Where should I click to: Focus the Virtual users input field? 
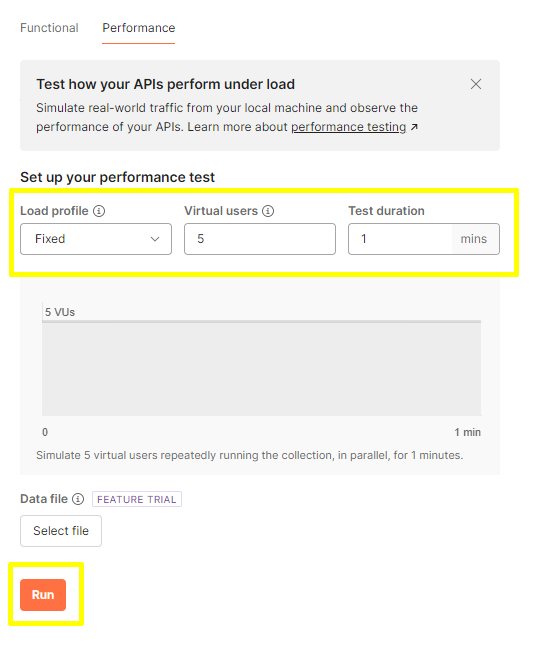tap(260, 239)
